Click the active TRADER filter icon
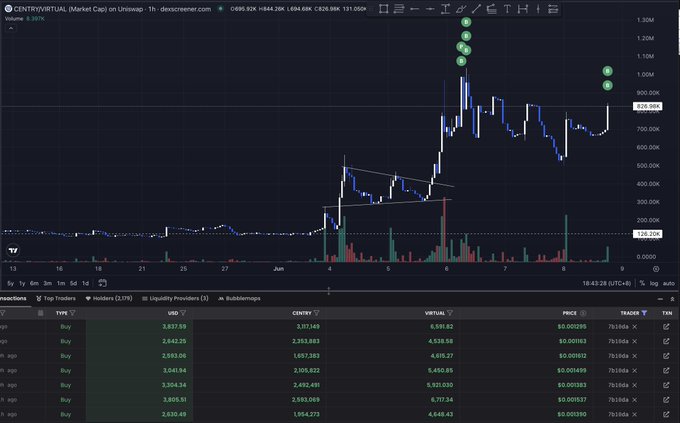 (644, 313)
